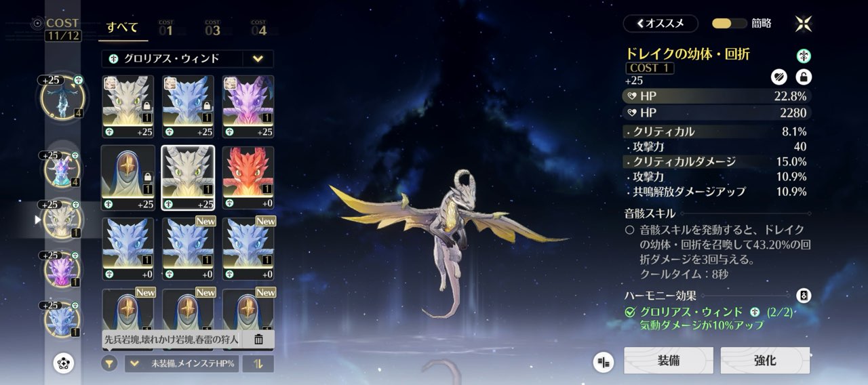This screenshot has width=868, height=385.
Task: Click the pentagon echo set icon at bottom left
Action: coord(63,364)
